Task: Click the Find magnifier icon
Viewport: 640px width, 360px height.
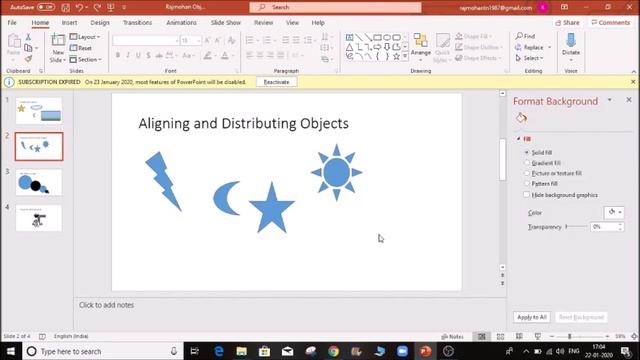Action: click(519, 36)
